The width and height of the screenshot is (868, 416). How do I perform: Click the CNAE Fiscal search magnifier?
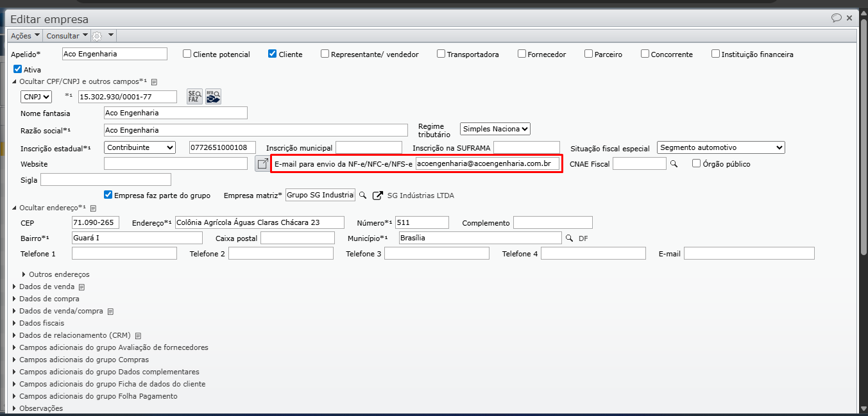(674, 164)
